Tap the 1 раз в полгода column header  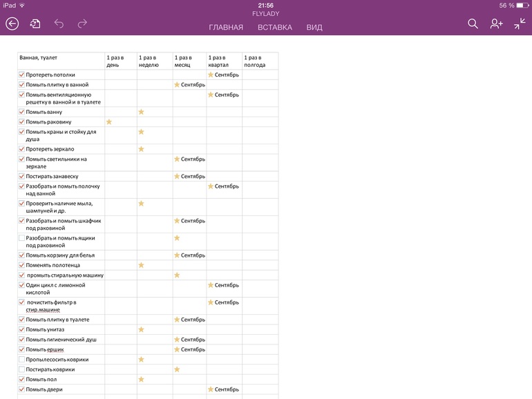(260, 61)
